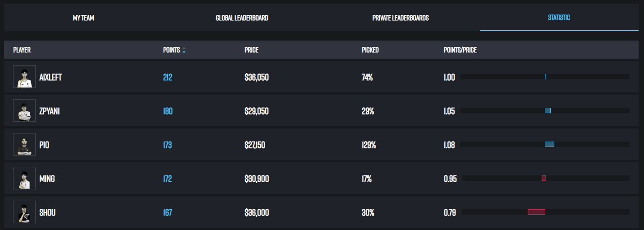The image size is (644, 230).
Task: Click the ZPYANI player name
Action: tap(50, 111)
